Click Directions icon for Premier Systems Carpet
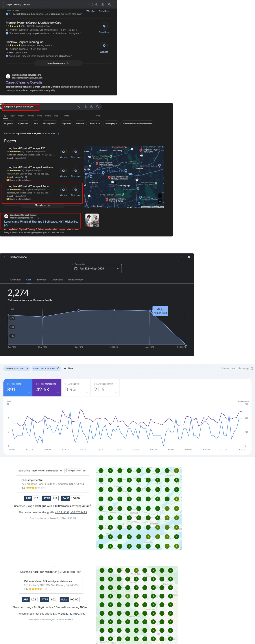Image resolution: width=255 pixels, height=644 pixels. pos(104,26)
